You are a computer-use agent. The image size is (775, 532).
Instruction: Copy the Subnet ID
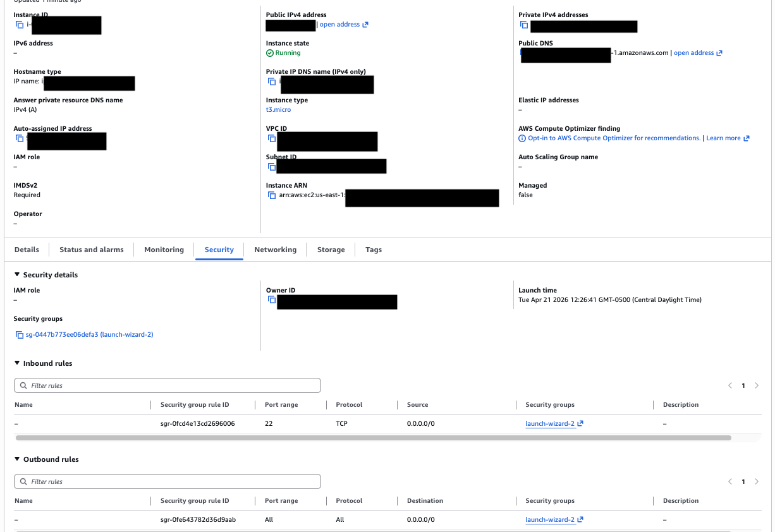click(272, 167)
